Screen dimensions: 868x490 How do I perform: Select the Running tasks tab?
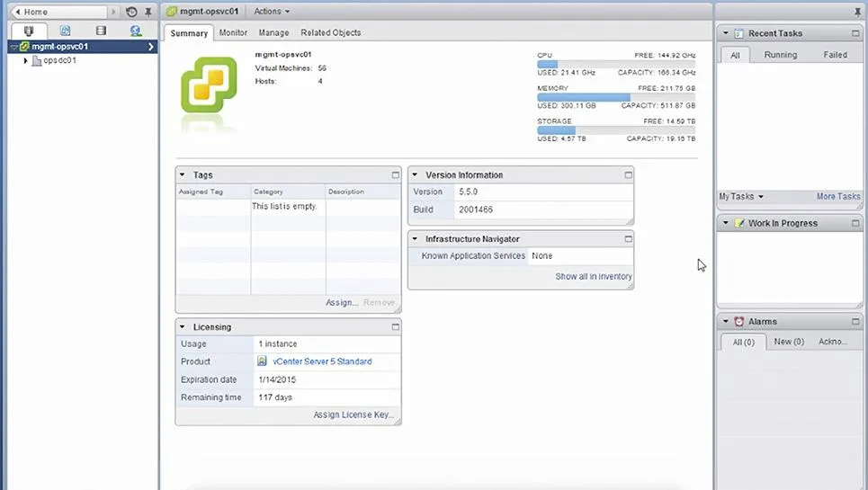coord(781,55)
